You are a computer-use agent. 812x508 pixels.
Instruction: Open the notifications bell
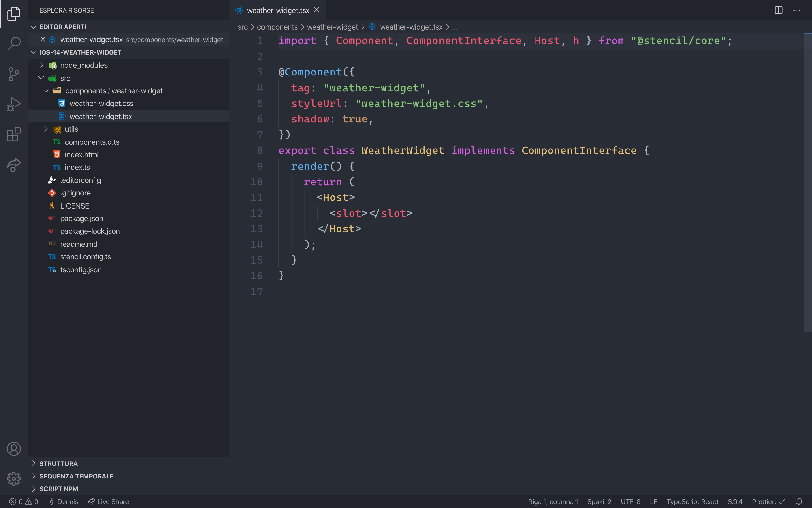pyautogui.click(x=799, y=502)
